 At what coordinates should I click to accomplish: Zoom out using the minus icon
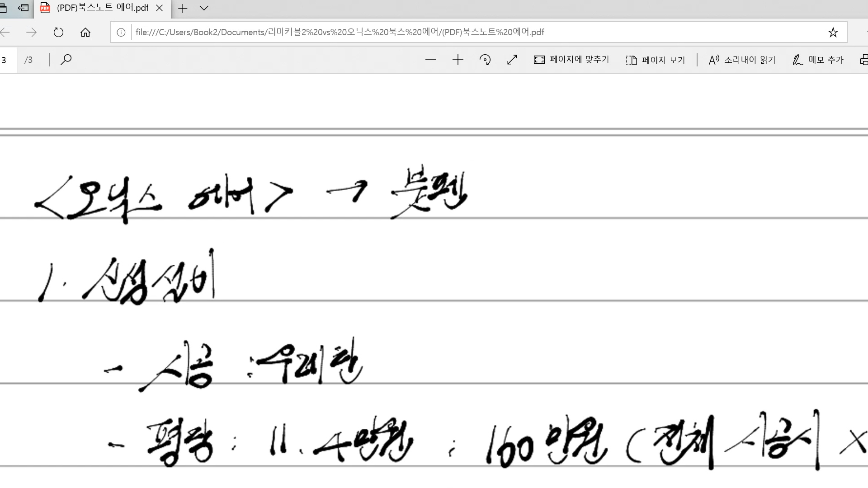430,60
